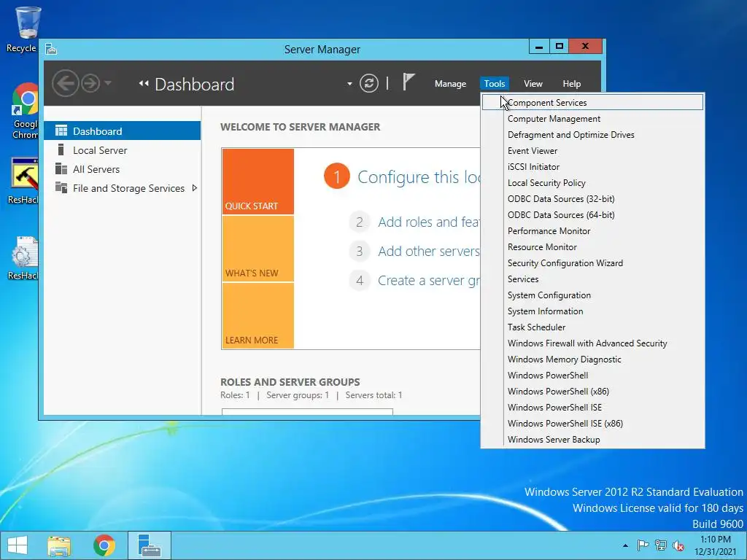
Task: Select ODBC Data Sources (64-bit)
Action: (x=592, y=215)
